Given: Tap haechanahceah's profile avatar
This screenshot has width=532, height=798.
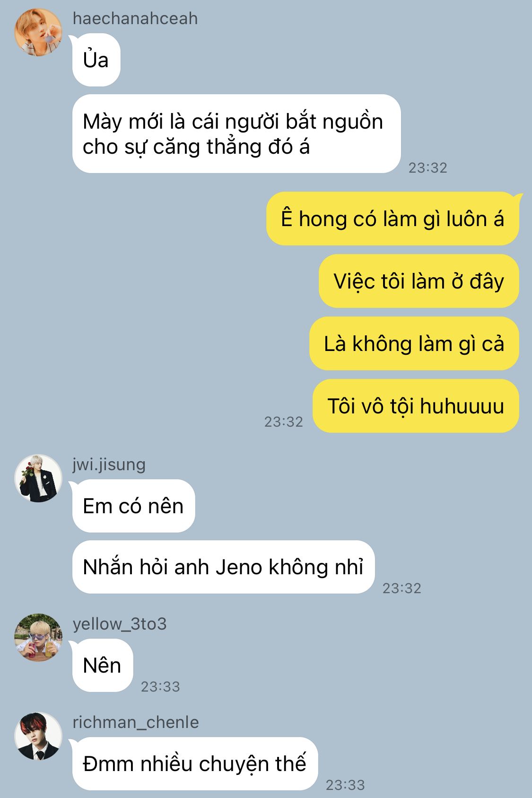Looking at the screenshot, I should pos(38,33).
